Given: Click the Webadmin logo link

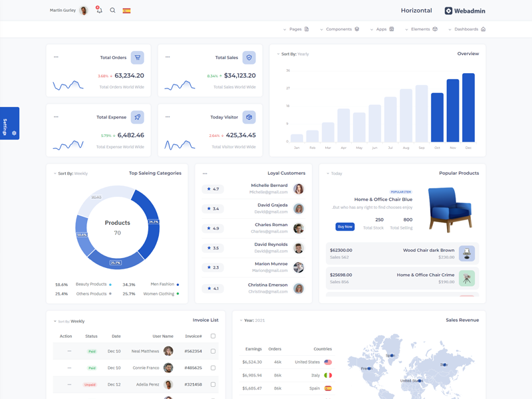Looking at the screenshot, I should [465, 11].
